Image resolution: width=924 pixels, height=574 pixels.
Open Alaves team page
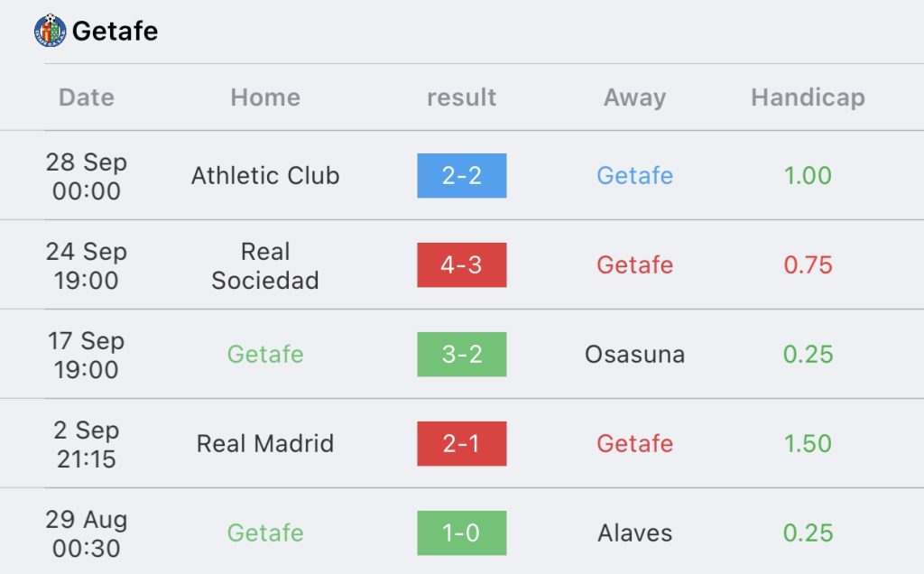(634, 532)
